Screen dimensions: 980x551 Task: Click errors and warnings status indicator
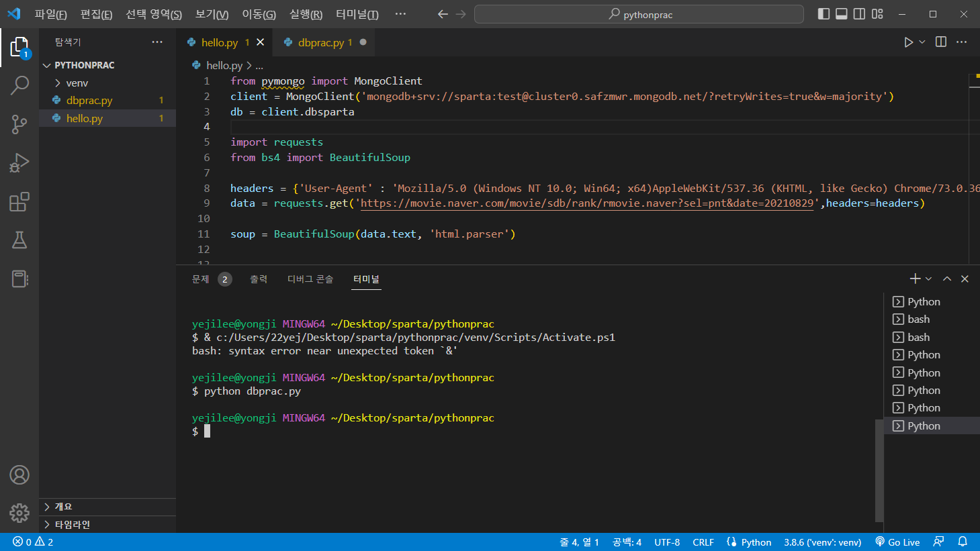tap(34, 542)
